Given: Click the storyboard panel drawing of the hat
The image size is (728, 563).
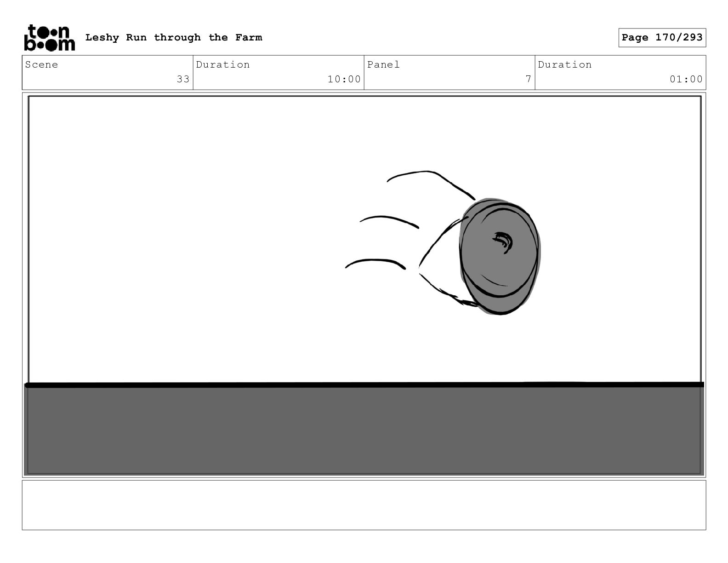Looking at the screenshot, I should (499, 256).
